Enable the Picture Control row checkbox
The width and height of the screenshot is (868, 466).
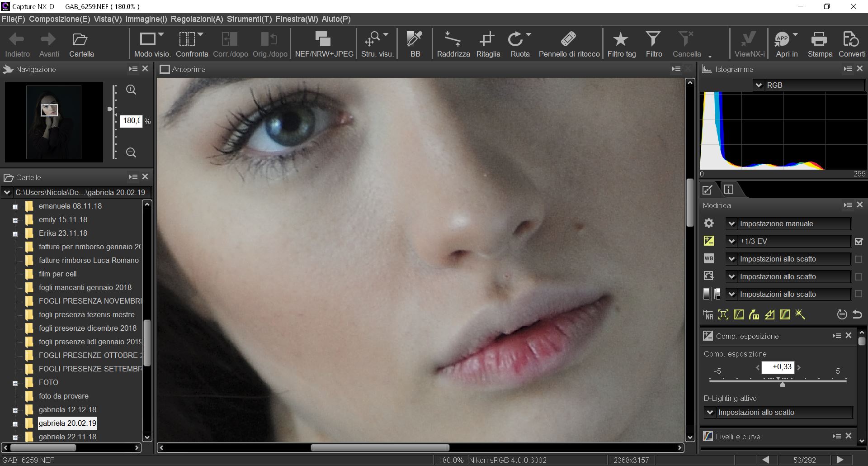tap(859, 277)
